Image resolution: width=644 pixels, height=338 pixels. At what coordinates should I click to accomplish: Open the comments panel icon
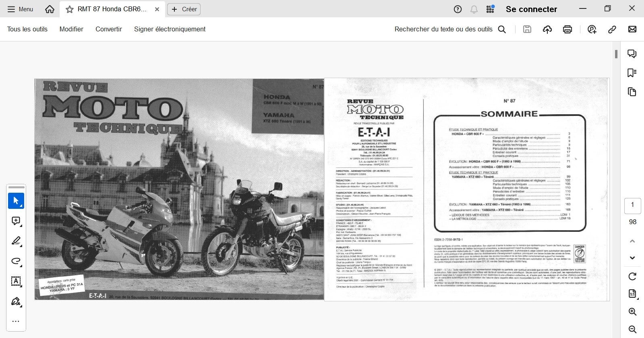[x=632, y=54]
